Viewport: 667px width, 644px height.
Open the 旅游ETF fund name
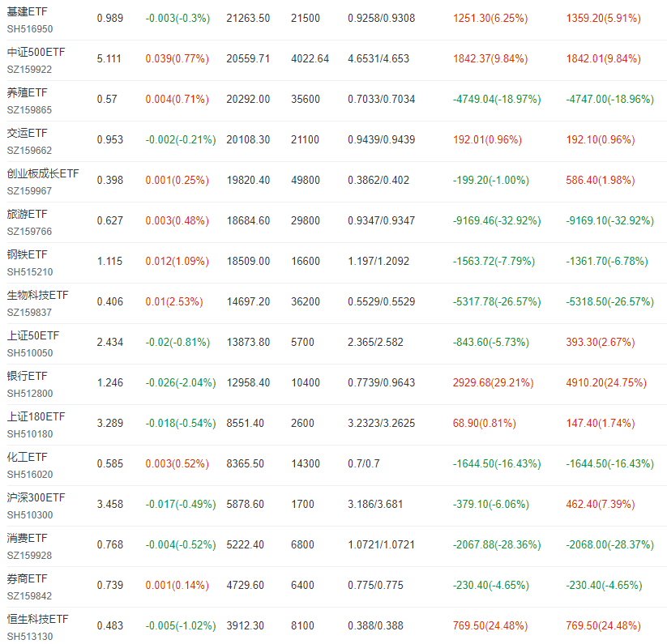(28, 214)
